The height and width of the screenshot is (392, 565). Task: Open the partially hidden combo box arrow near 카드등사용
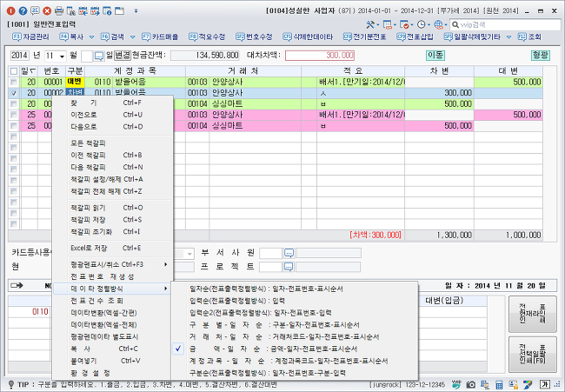click(189, 254)
